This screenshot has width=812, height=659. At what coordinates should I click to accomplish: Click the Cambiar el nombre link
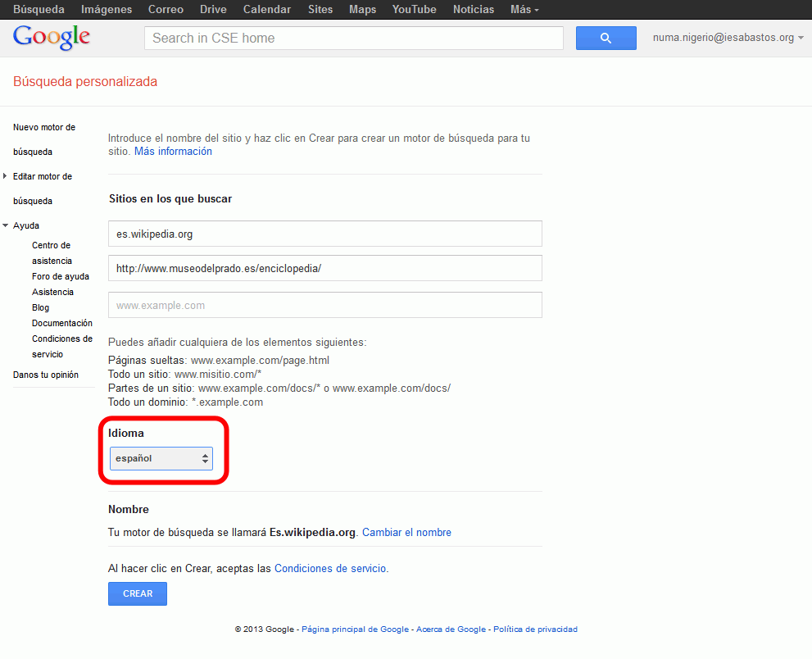pos(406,533)
